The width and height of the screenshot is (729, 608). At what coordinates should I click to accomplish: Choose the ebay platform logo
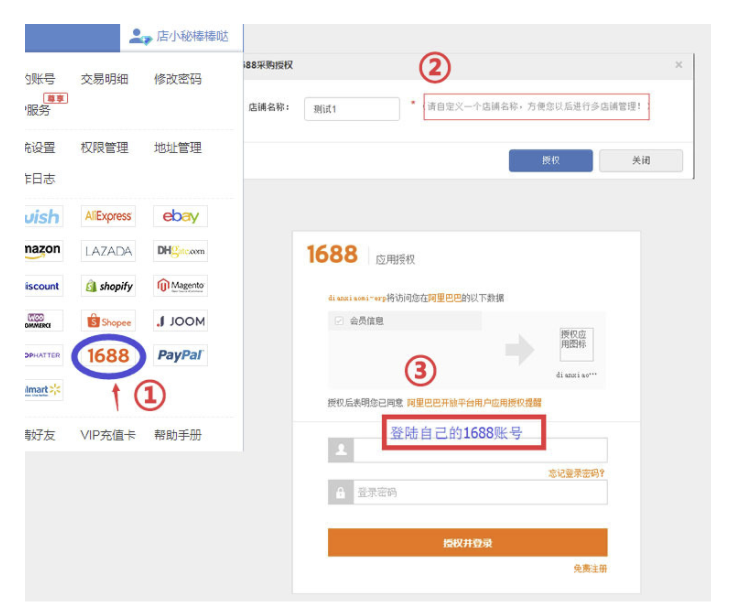pos(180,216)
